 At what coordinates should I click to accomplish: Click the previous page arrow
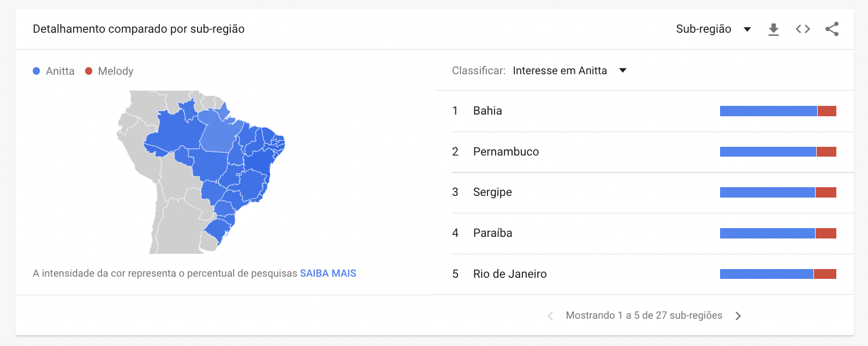point(549,315)
